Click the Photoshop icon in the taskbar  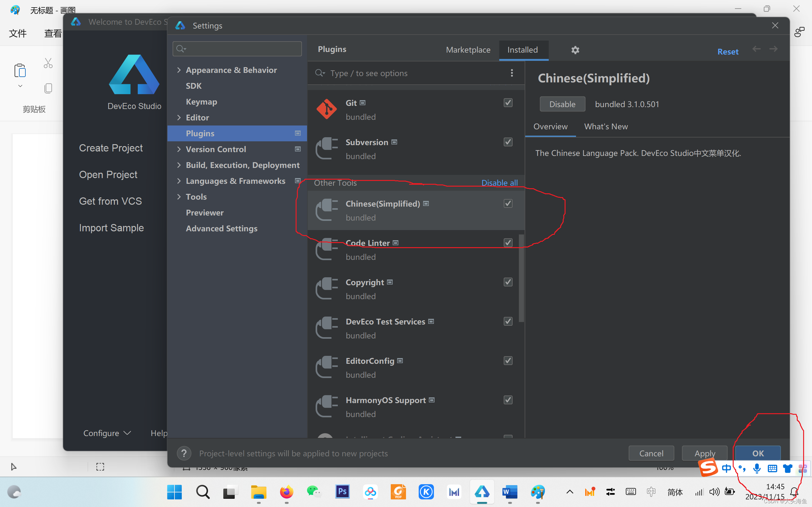coord(342,491)
